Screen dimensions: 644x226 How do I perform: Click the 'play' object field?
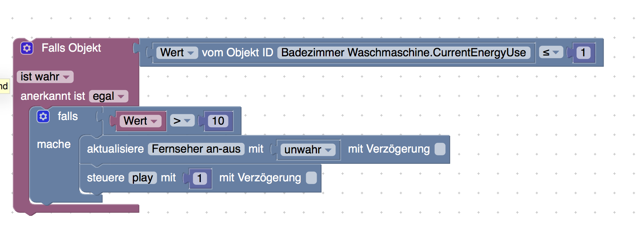tap(143, 178)
